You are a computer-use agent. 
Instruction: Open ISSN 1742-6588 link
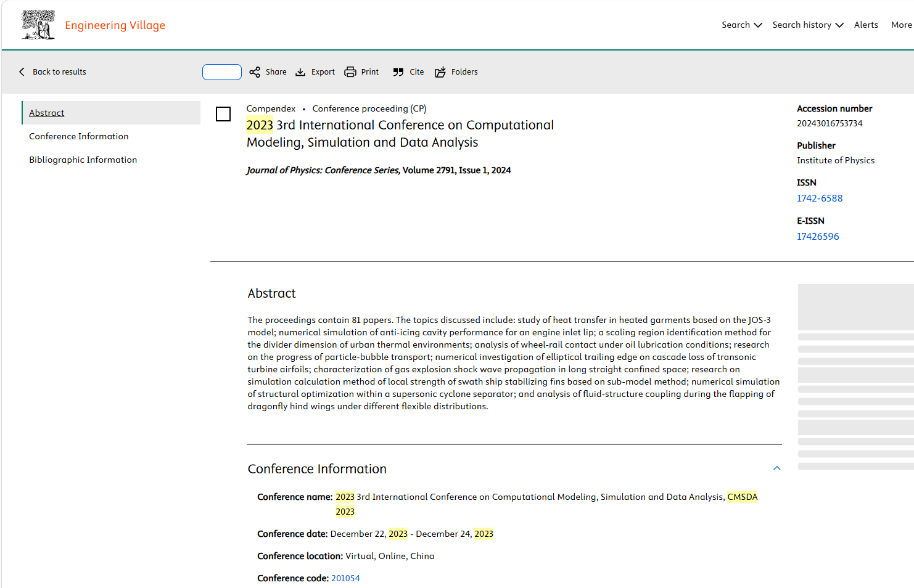coord(820,198)
